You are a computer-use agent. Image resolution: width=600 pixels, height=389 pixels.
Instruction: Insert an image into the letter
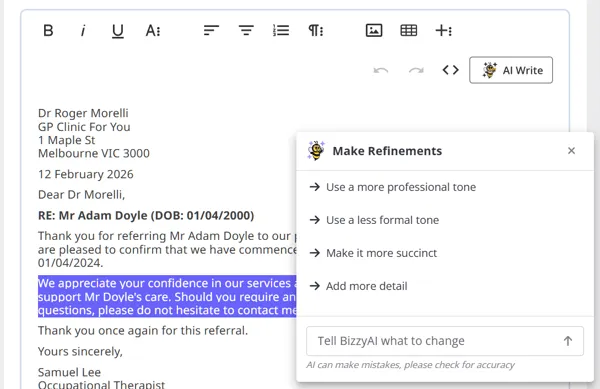tap(374, 30)
